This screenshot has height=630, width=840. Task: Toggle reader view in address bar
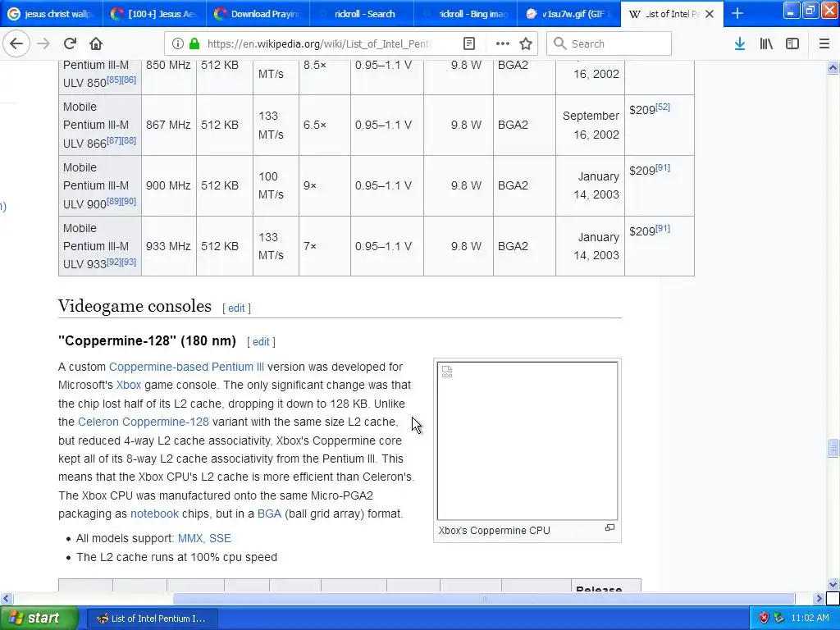(469, 44)
